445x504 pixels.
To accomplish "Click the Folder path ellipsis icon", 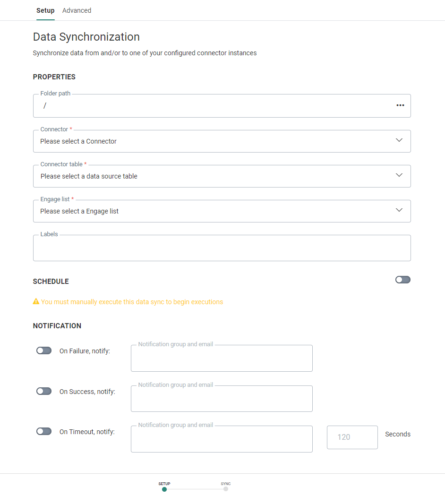I will [400, 105].
